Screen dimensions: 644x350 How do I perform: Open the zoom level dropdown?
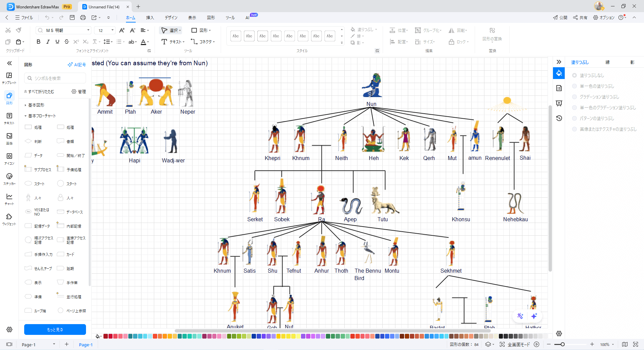[613, 344]
